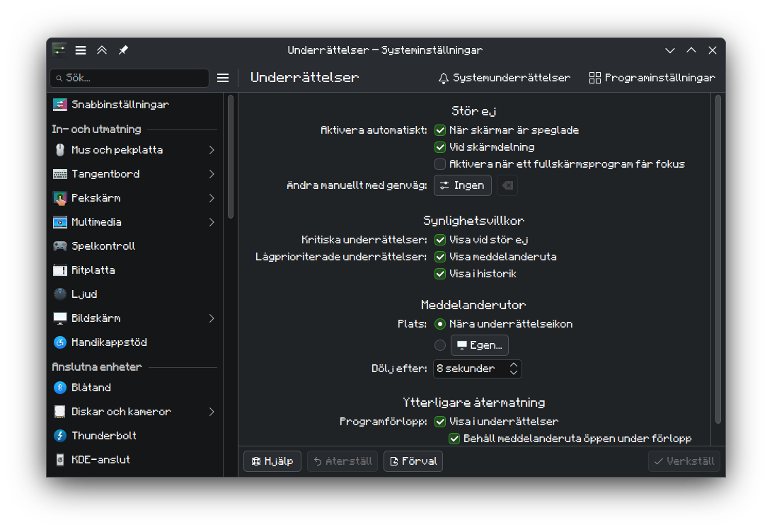Screen dimensions: 772x532
Task: Disable 'När skärmar är speglade' checkbox
Action: click(x=440, y=130)
